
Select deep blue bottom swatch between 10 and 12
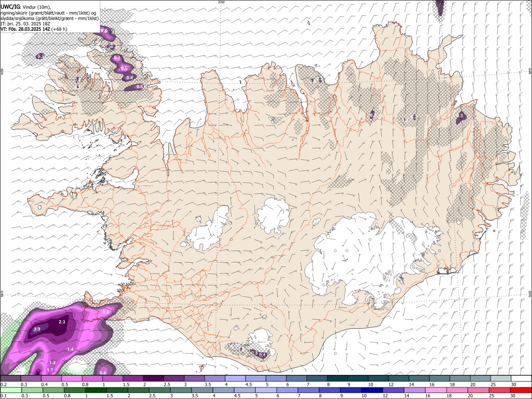(372, 390)
